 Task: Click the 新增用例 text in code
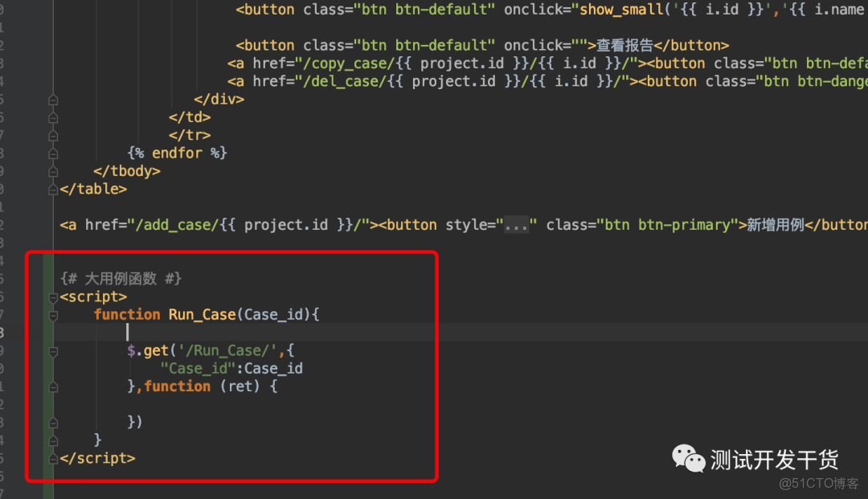(x=775, y=225)
